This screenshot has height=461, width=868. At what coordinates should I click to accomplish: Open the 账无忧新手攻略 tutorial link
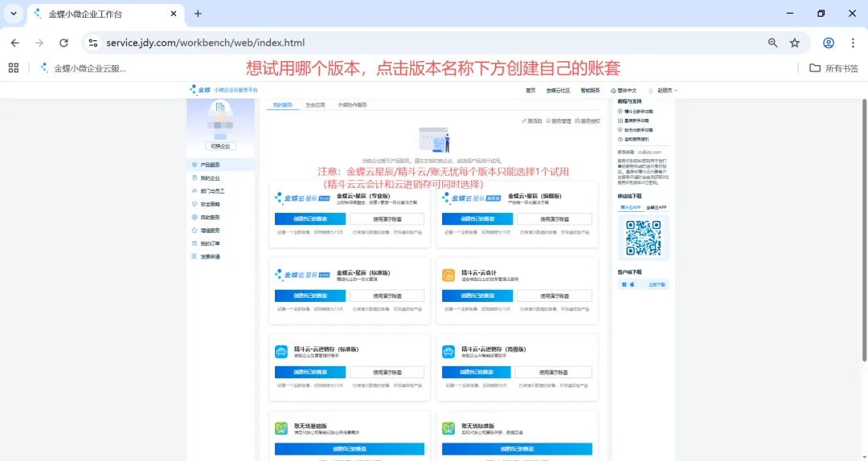click(636, 130)
